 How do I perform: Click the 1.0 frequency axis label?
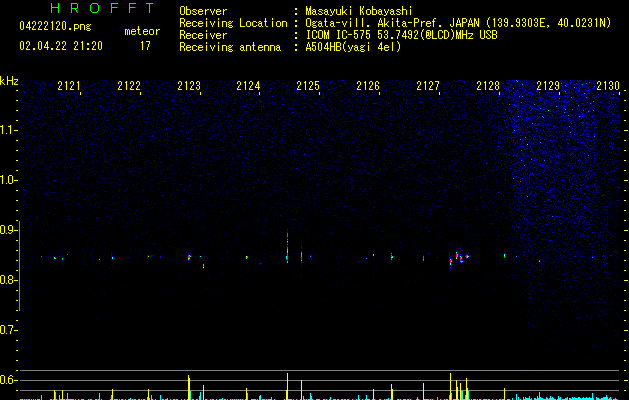point(9,180)
